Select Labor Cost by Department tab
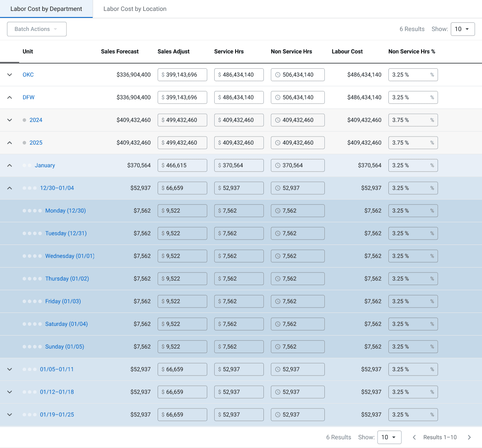This screenshot has width=482, height=448. click(46, 9)
